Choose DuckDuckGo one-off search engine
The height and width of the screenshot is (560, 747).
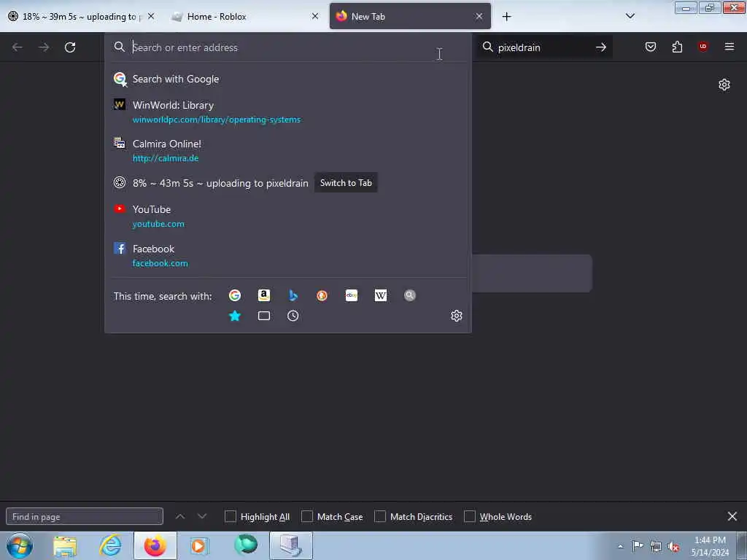(x=322, y=295)
